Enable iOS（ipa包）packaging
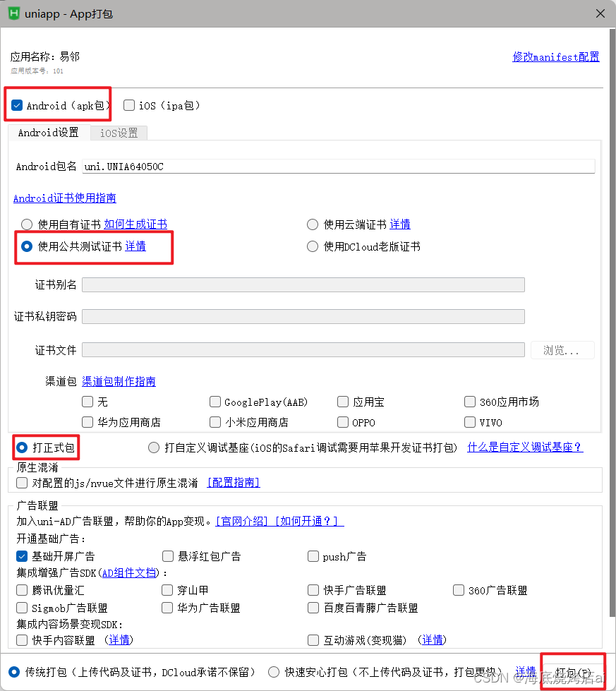The image size is (616, 691). 129,104
